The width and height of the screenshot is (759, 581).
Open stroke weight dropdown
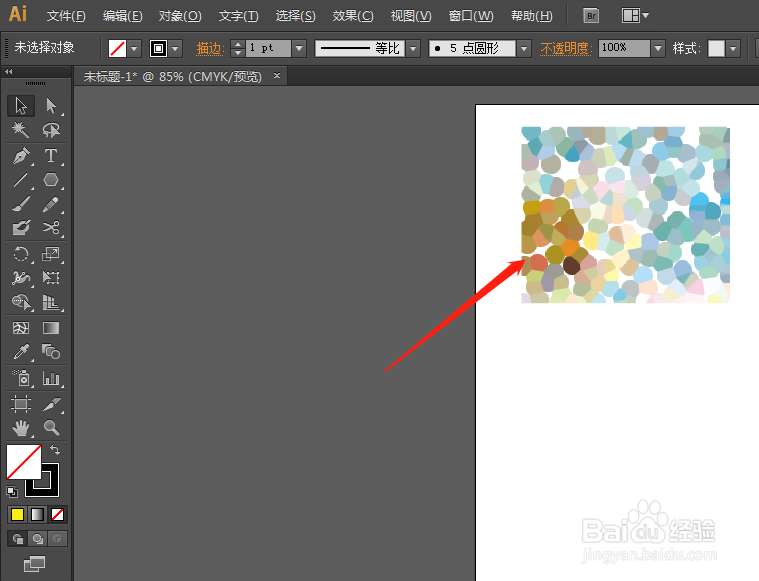(299, 48)
